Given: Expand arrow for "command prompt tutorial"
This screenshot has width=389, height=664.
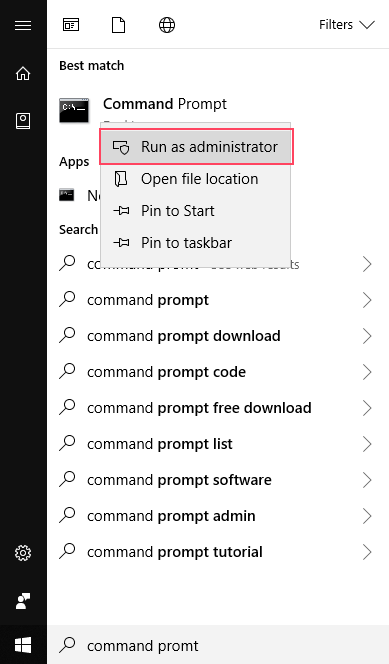Looking at the screenshot, I should [367, 552].
